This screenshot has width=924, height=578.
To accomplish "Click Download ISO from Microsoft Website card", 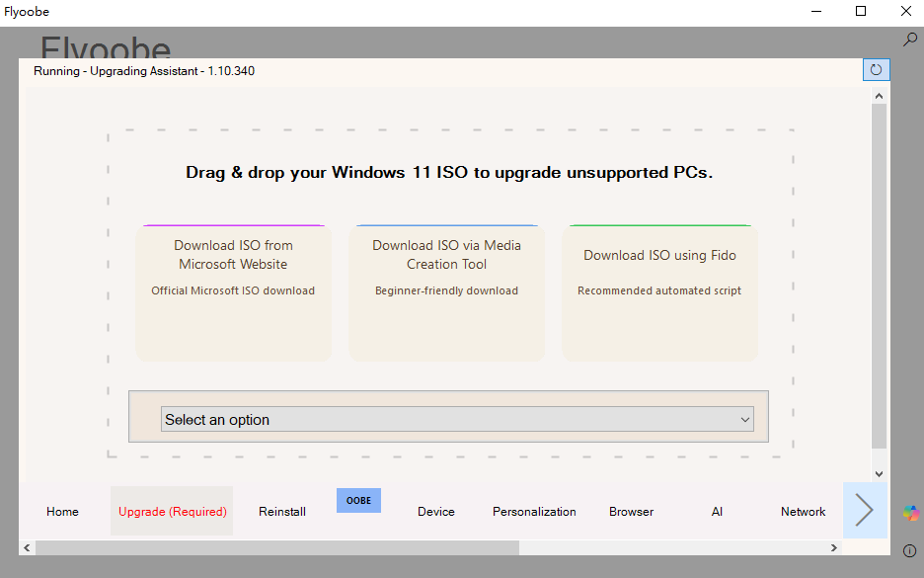I will (233, 292).
